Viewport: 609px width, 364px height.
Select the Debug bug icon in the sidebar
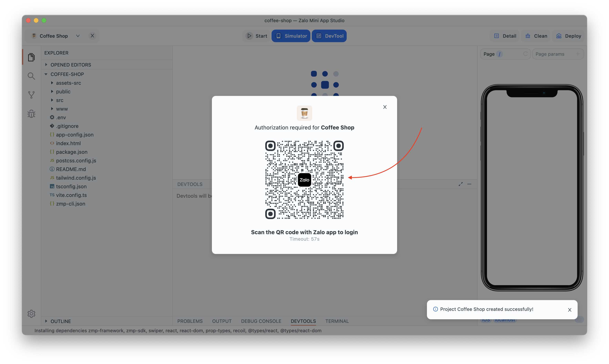(x=31, y=114)
